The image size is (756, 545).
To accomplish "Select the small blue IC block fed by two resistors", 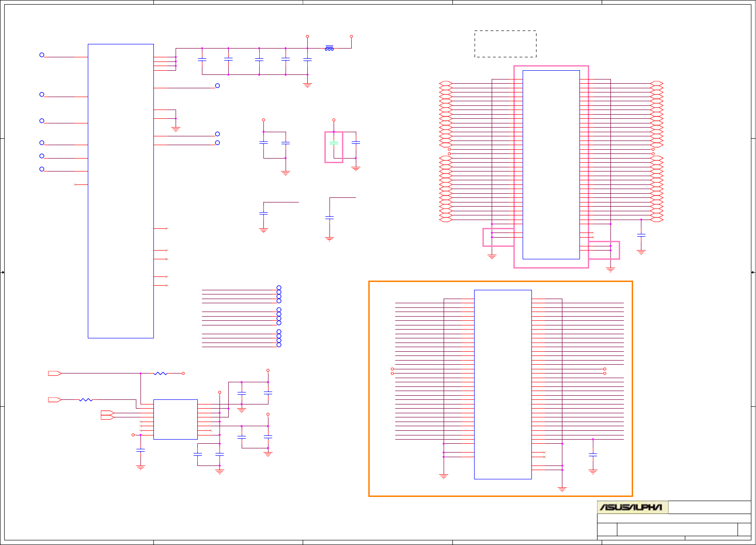I will pyautogui.click(x=175, y=419).
